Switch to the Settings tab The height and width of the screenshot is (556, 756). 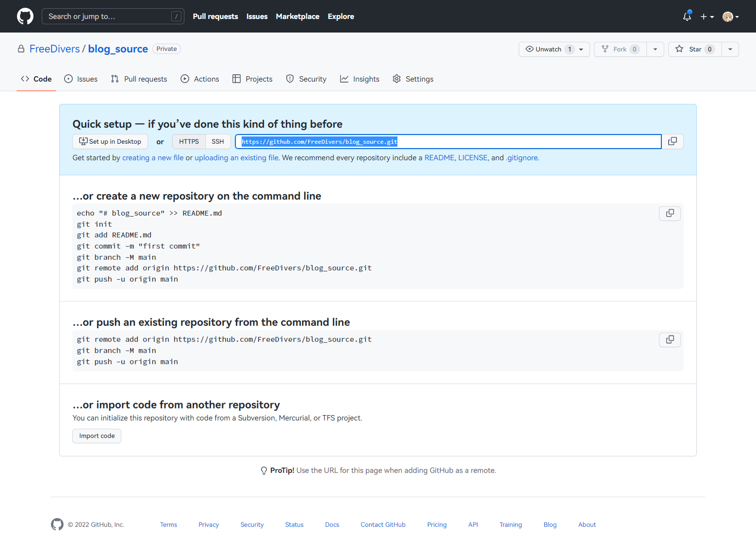(413, 79)
